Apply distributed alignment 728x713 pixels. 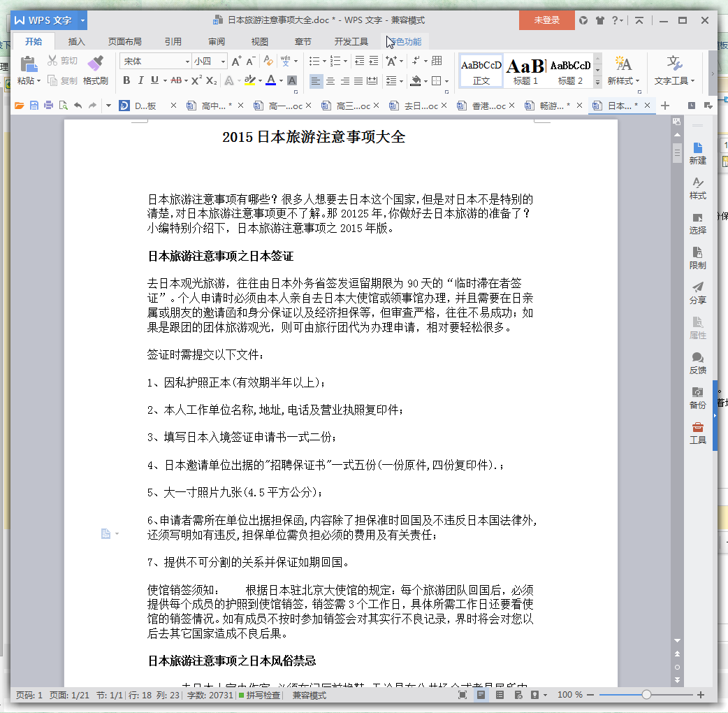[x=372, y=81]
